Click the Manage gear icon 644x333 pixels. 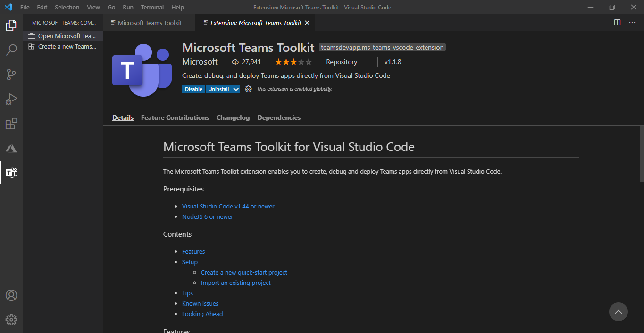point(11,320)
